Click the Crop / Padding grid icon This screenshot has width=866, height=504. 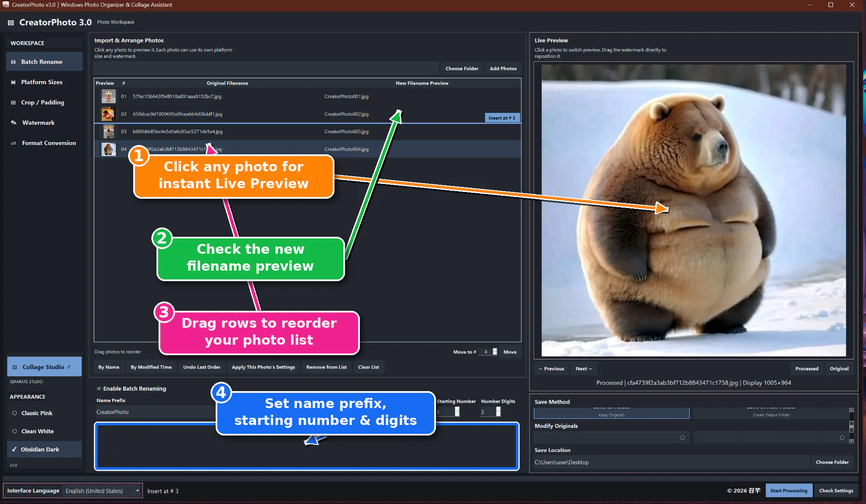click(x=13, y=102)
